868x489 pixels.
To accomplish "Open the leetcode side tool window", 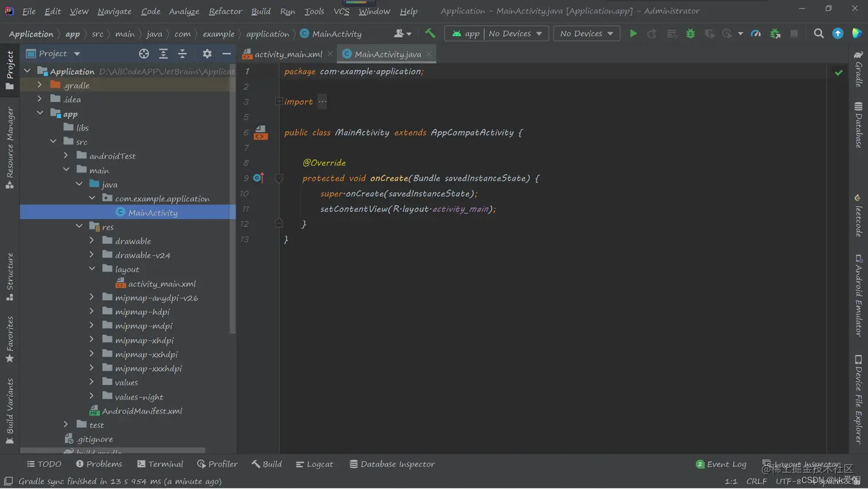I will (x=858, y=215).
